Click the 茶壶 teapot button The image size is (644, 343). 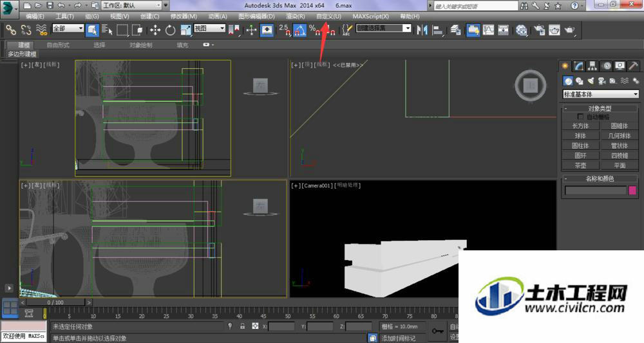point(580,165)
